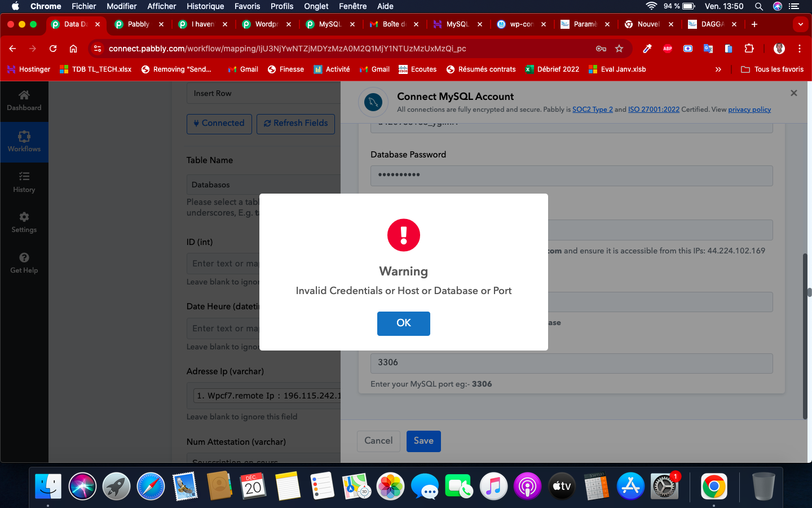Open the Résumés contrats bookmark
Image resolution: width=812 pixels, height=508 pixels.
point(481,69)
